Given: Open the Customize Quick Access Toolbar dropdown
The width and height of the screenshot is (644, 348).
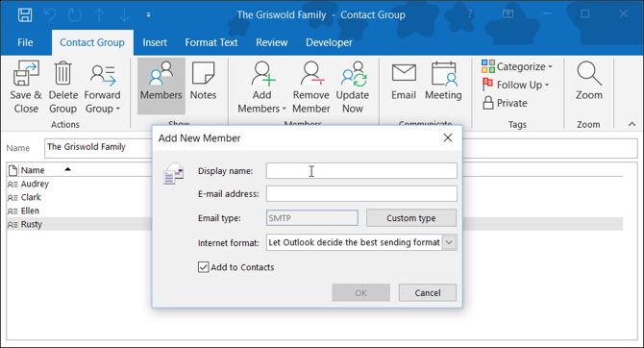Looking at the screenshot, I should tap(148, 15).
